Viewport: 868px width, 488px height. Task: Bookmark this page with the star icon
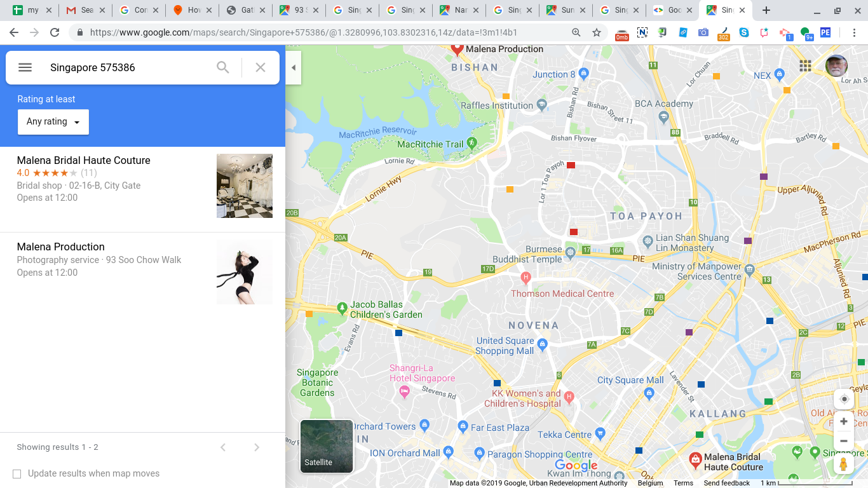(x=596, y=32)
